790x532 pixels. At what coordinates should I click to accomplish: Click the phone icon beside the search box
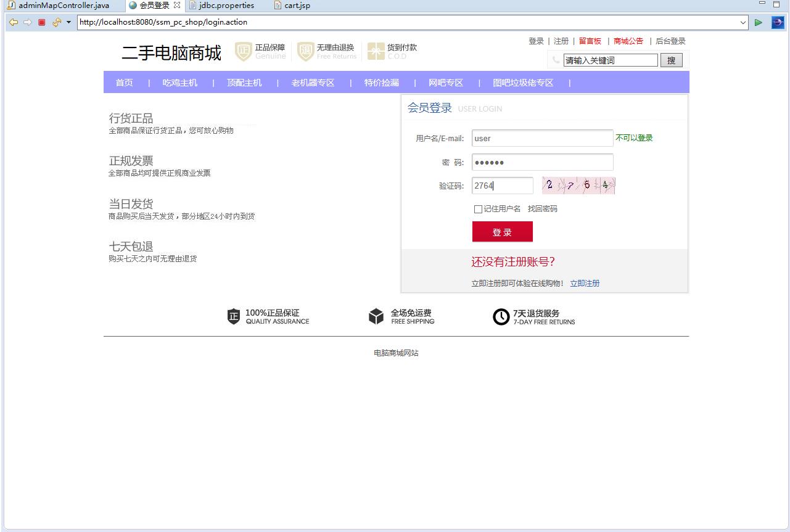(x=556, y=60)
